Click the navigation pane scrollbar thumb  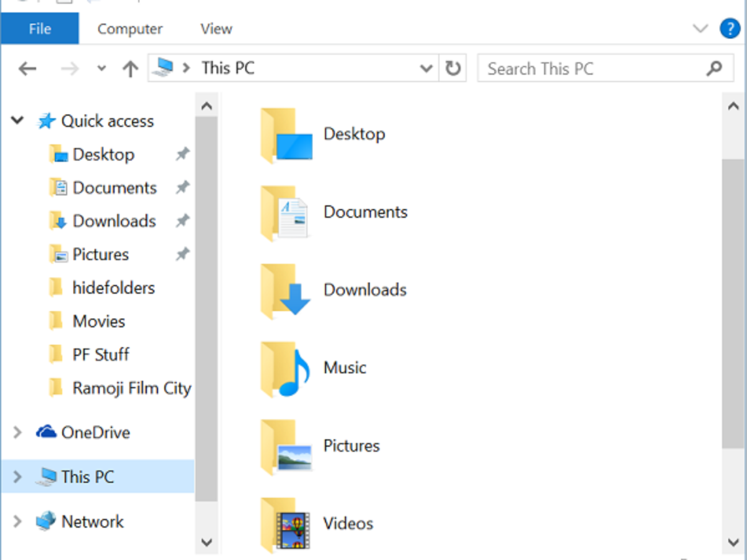click(207, 309)
